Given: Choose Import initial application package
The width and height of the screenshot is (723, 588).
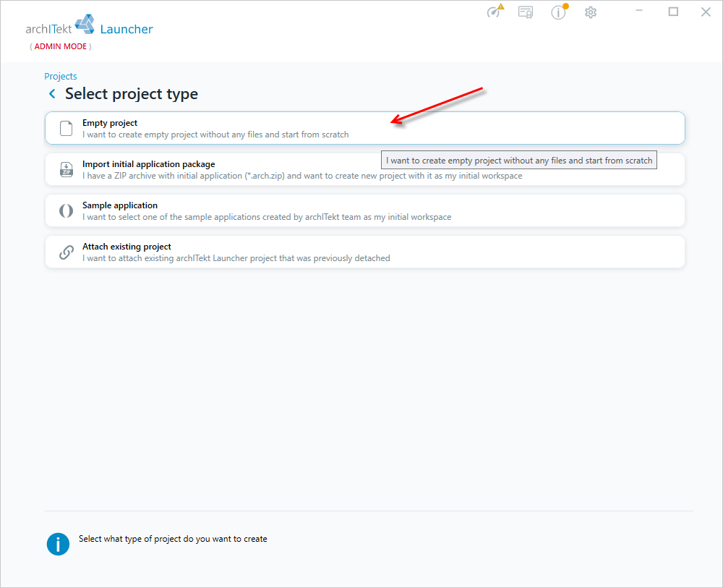Looking at the screenshot, I should click(x=364, y=169).
